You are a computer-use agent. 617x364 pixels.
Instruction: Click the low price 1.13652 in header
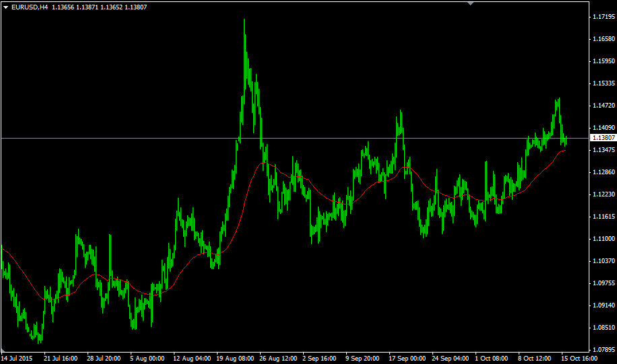tap(111, 7)
